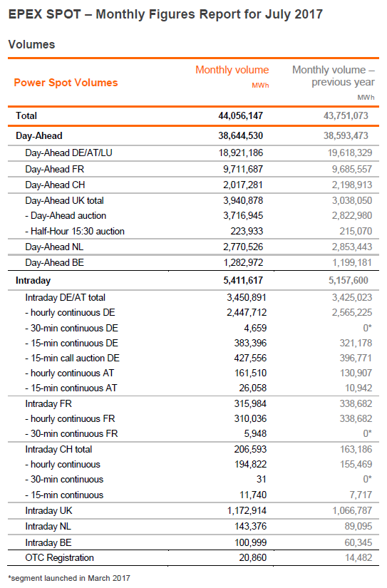Screen dimensions: 387x588
Task: Click the previous year column header
Action: pyautogui.click(x=334, y=76)
